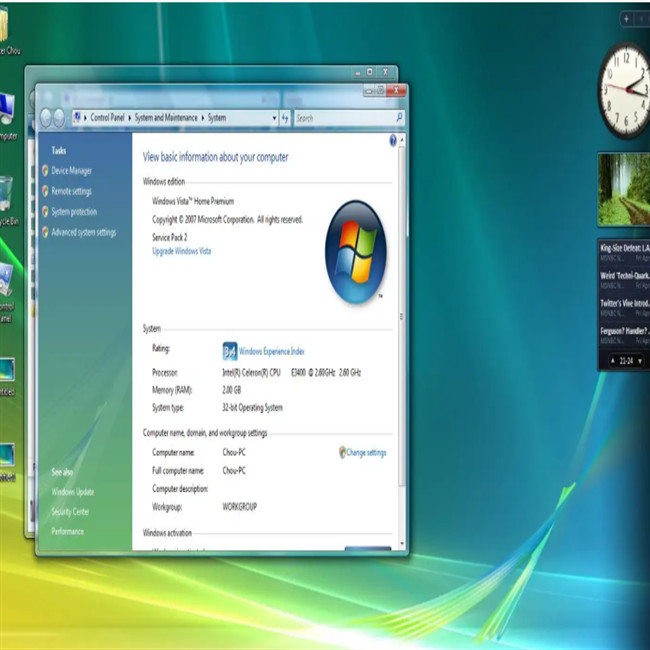Open Remote settings task link
Screen dimensions: 650x650
tap(71, 191)
